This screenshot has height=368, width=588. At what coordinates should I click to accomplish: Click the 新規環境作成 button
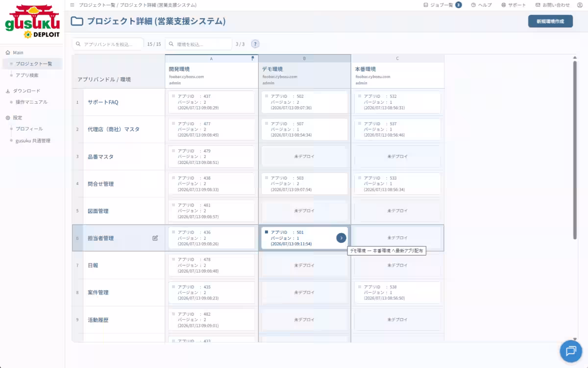coord(550,22)
